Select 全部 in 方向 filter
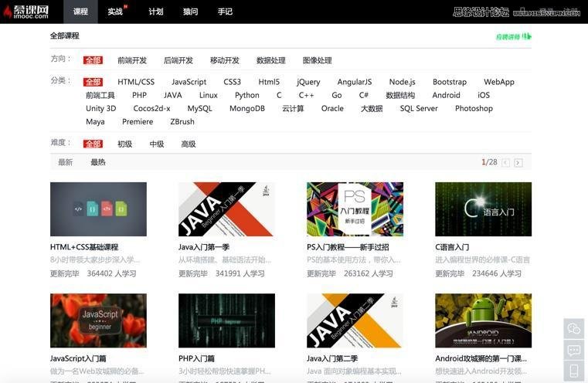 point(93,60)
